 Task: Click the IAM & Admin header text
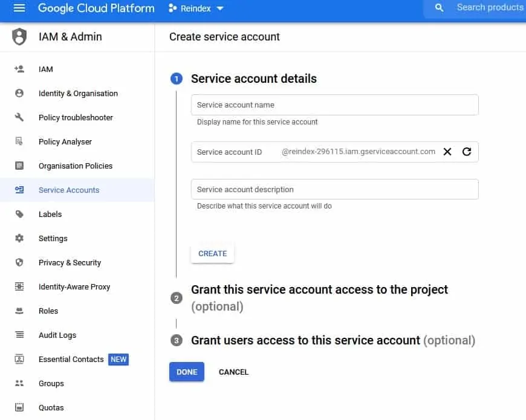tap(70, 36)
